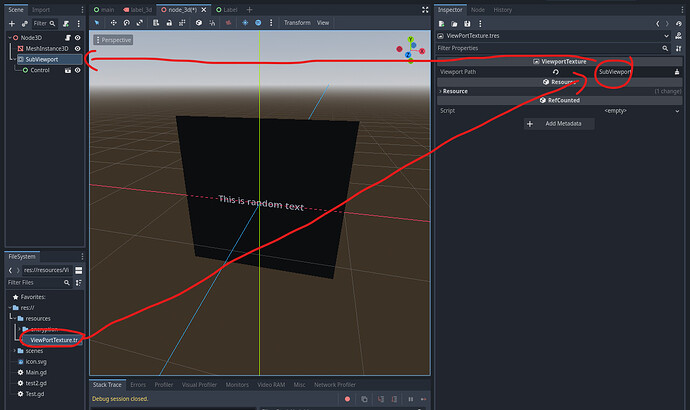
Task: Switch to the Node tab in the Inspector dock
Action: 478,9
